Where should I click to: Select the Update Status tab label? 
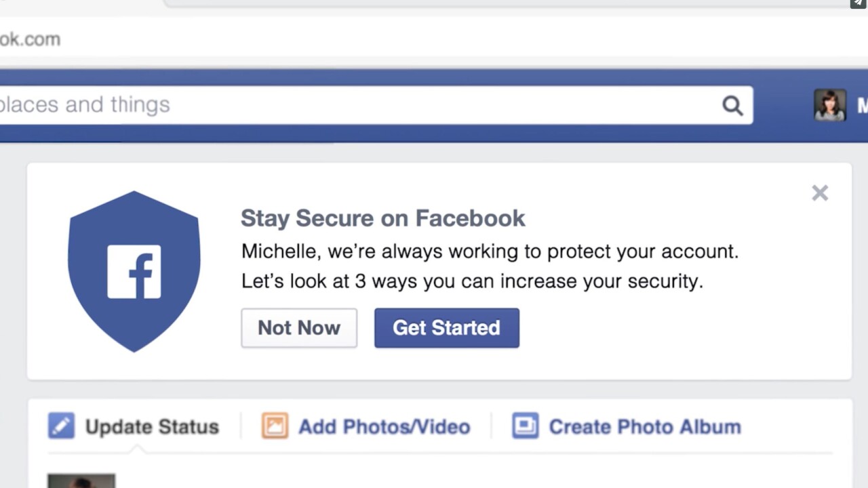pyautogui.click(x=152, y=427)
